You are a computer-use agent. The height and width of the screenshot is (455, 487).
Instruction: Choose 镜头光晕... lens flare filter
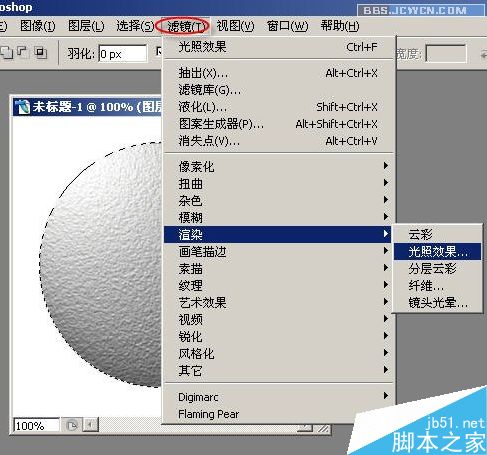[437, 303]
